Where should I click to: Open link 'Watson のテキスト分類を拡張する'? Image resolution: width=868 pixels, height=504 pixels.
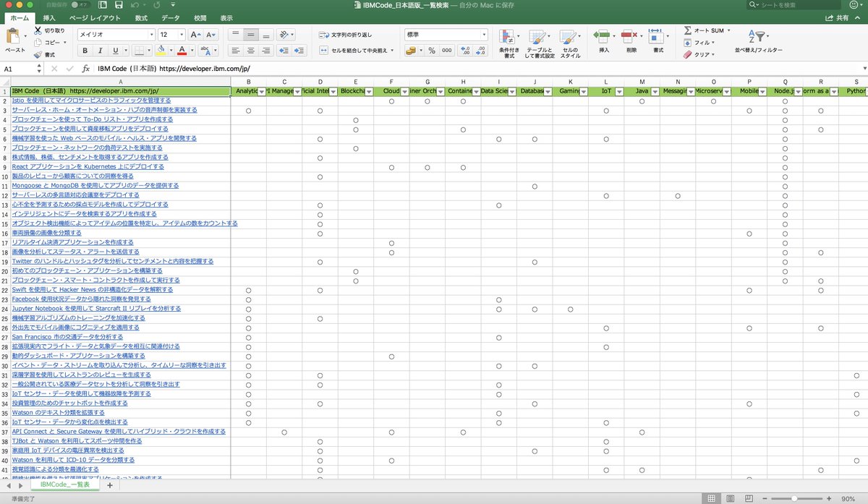coord(58,412)
